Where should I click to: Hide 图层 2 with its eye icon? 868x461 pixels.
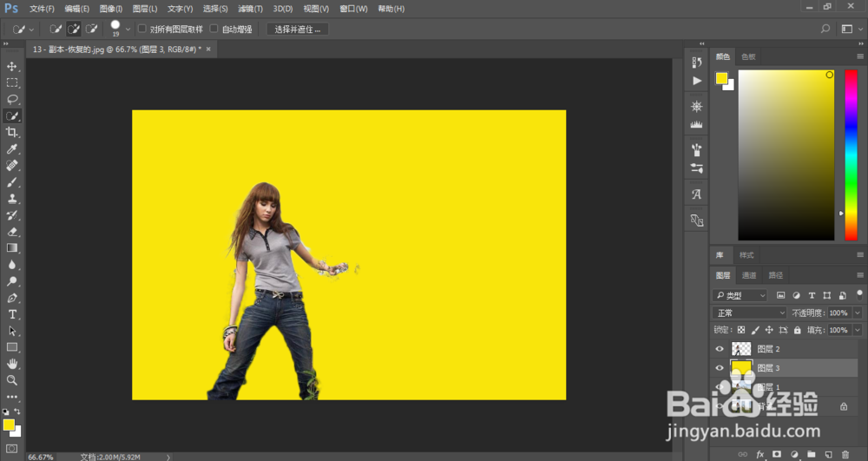coord(718,349)
